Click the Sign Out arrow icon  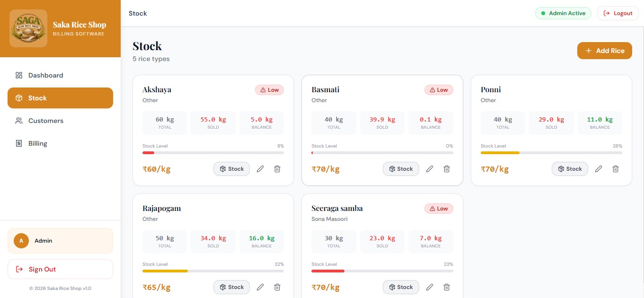point(19,269)
